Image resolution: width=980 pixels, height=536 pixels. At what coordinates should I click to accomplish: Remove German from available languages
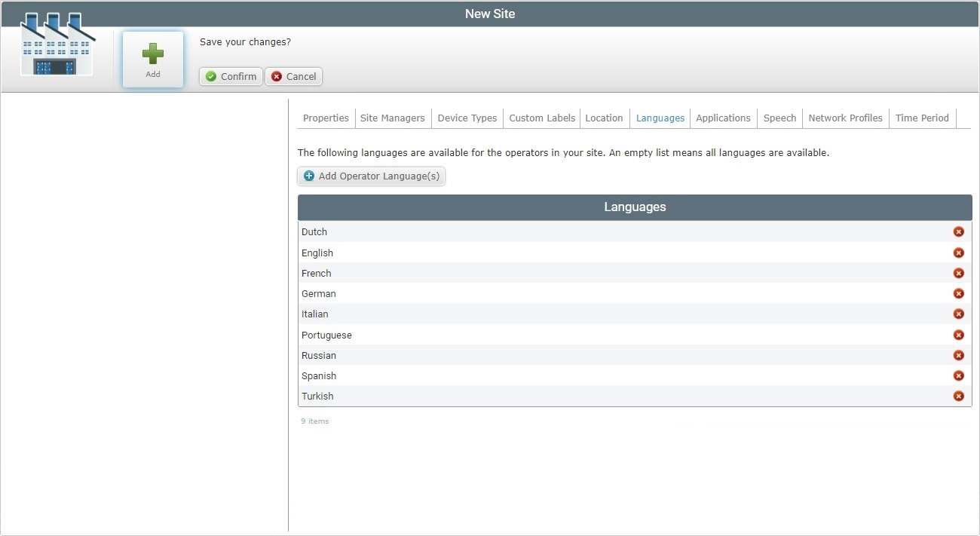[958, 293]
